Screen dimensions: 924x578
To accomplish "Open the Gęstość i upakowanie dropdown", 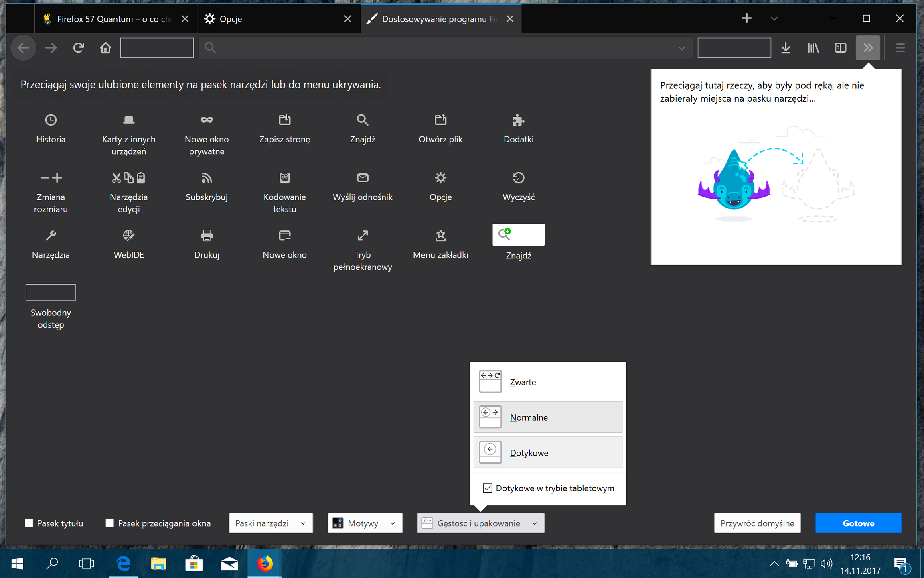I will click(x=480, y=523).
